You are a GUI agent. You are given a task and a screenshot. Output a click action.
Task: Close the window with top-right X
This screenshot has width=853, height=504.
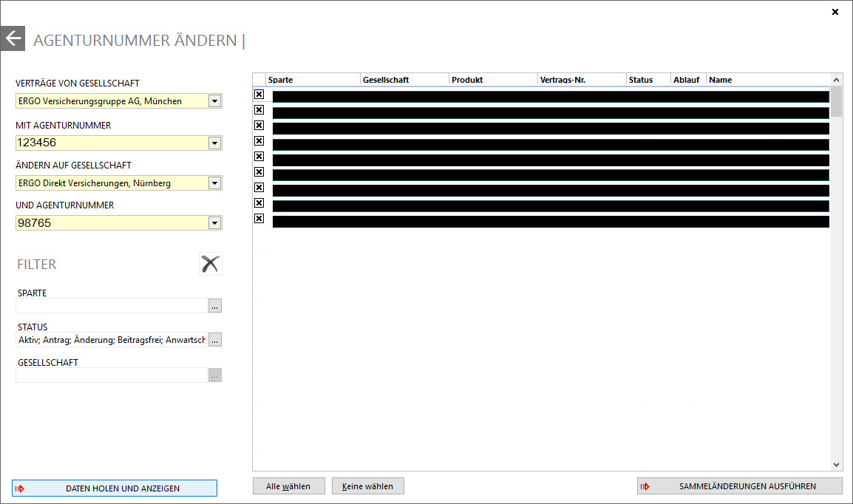[835, 12]
